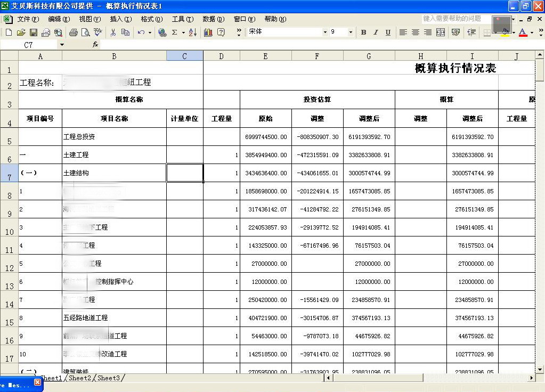Viewport: 545px width, 392px height.
Task: Open the 帮助(H) menu
Action: coord(275,19)
